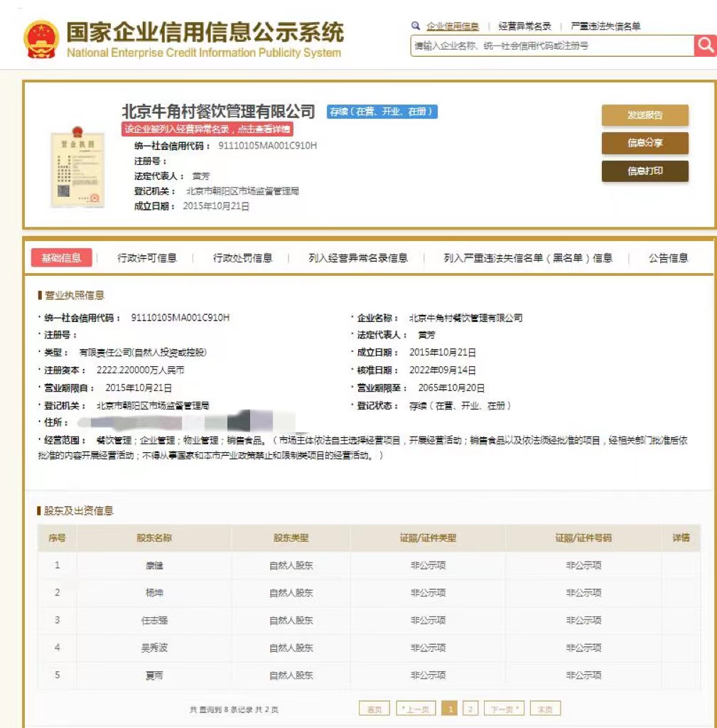The height and width of the screenshot is (728, 717).
Task: Click the 上一页 previous page button
Action: 416,709
